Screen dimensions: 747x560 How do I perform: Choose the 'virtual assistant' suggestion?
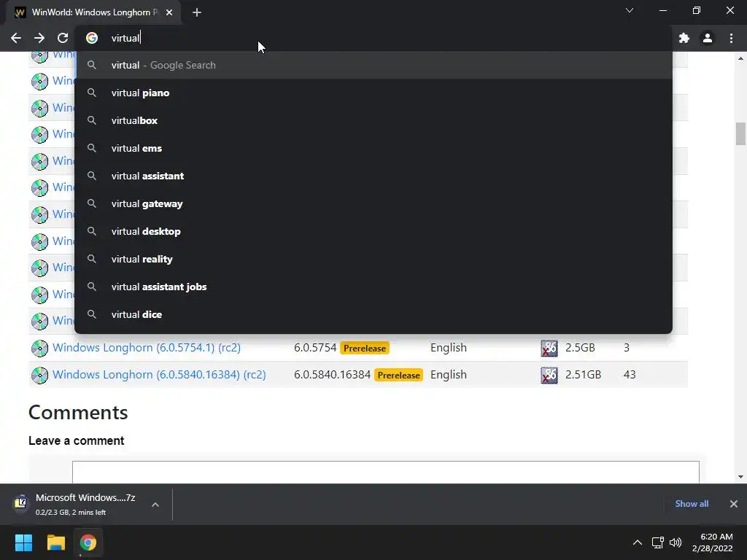(x=373, y=176)
